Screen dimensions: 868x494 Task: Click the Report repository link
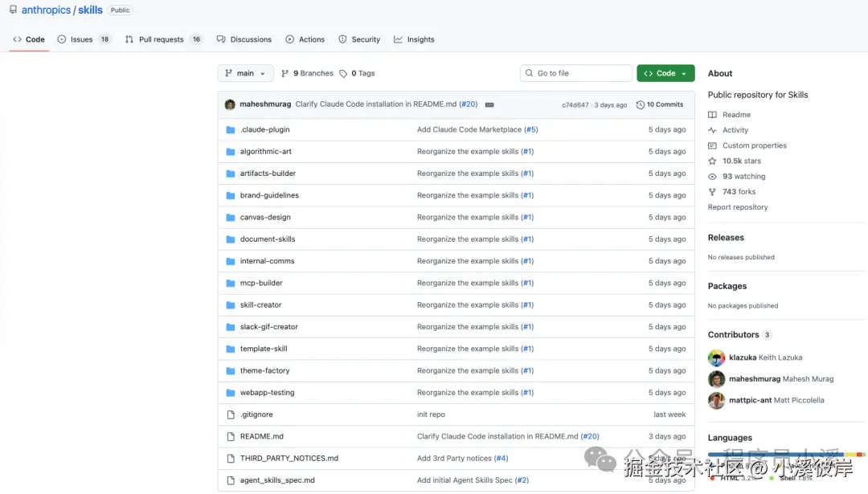pos(737,207)
